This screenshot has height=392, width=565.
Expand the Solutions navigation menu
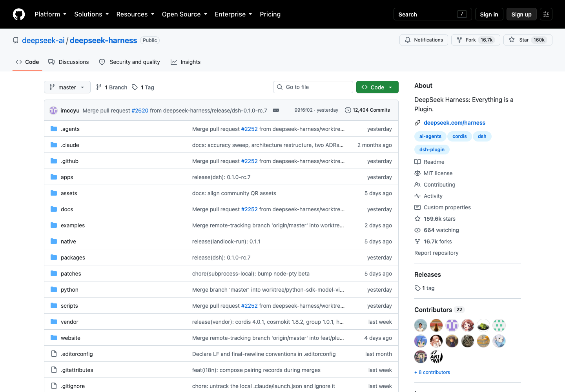(x=91, y=14)
